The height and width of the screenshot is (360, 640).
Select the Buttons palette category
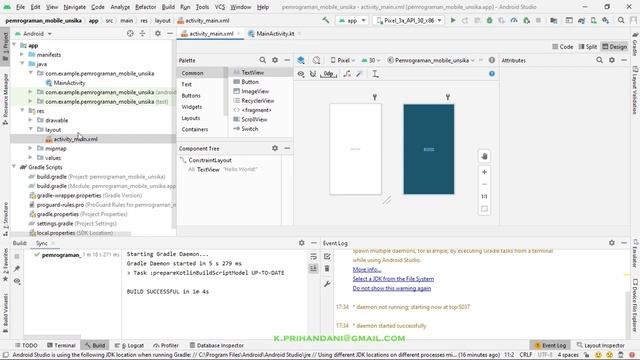click(191, 95)
